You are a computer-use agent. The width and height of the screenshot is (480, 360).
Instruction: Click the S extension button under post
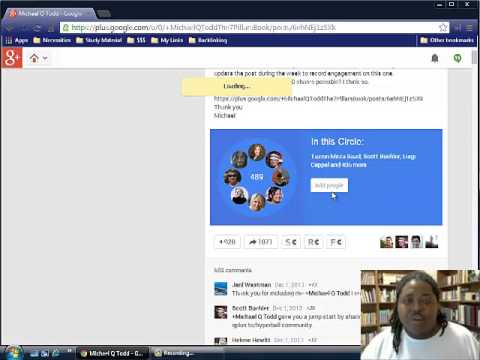pos(290,242)
